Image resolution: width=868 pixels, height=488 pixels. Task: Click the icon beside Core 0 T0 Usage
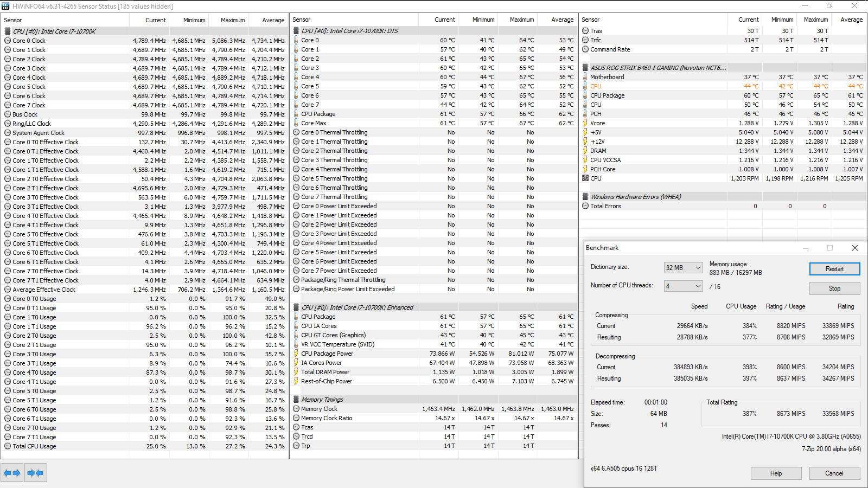coord(8,299)
